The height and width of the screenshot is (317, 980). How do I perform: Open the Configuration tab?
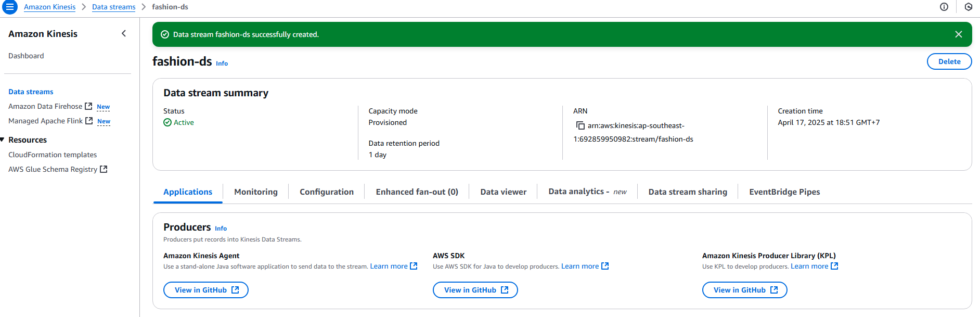[x=327, y=192]
